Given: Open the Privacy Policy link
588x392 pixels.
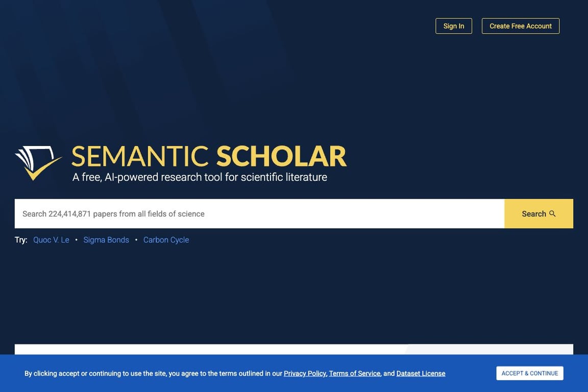Looking at the screenshot, I should (x=305, y=374).
